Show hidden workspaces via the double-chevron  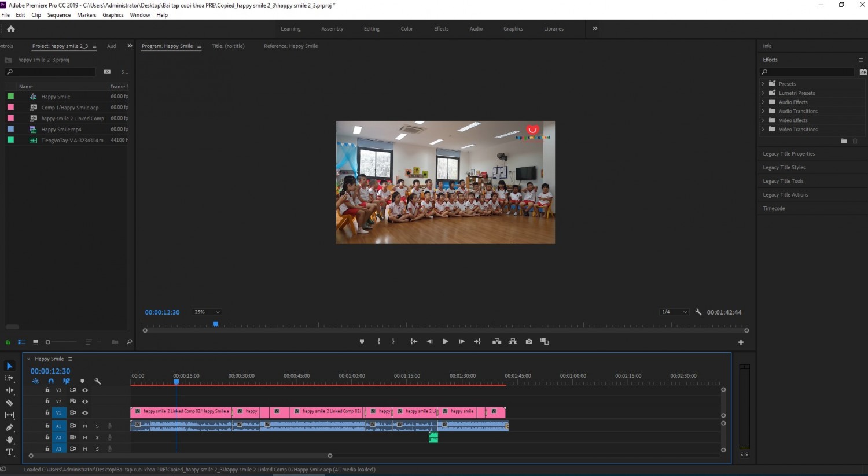point(595,28)
